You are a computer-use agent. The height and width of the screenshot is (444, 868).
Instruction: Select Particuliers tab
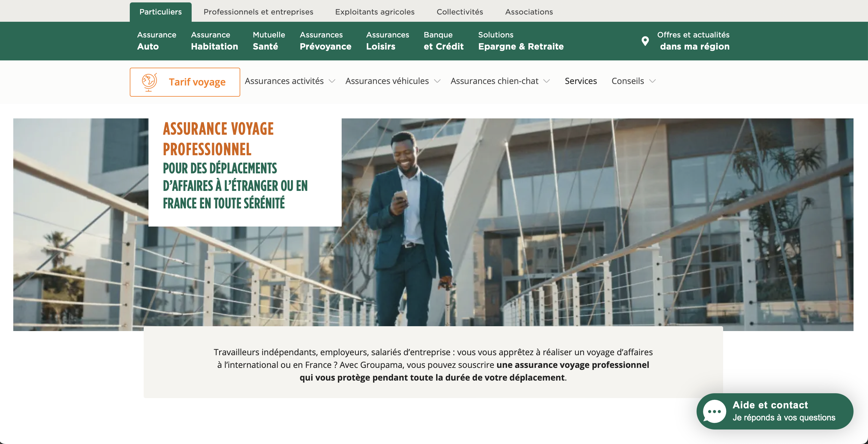160,11
